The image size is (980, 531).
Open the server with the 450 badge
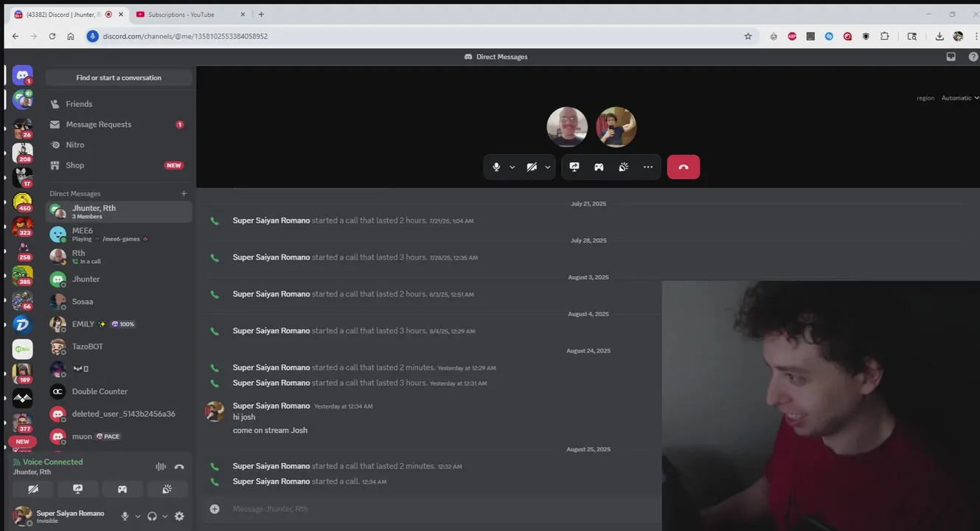23,201
